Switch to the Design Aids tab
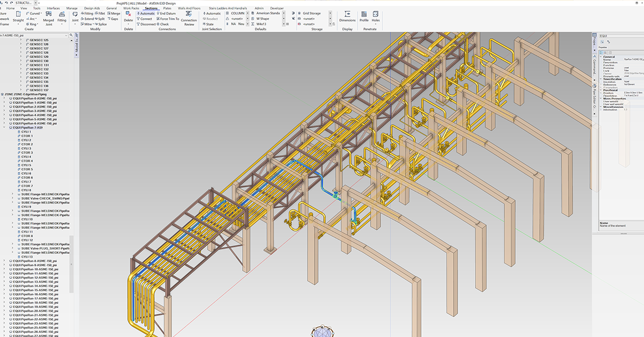 coord(93,9)
